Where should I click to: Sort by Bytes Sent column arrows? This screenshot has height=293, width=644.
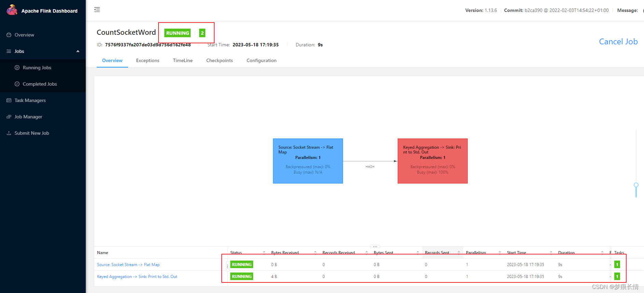pos(418,252)
